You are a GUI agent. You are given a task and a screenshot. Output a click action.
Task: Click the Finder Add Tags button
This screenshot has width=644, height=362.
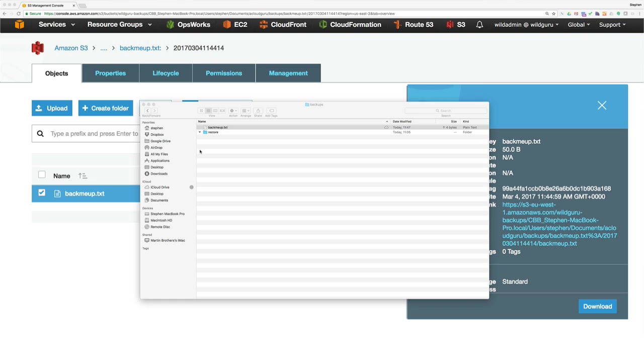tap(272, 111)
